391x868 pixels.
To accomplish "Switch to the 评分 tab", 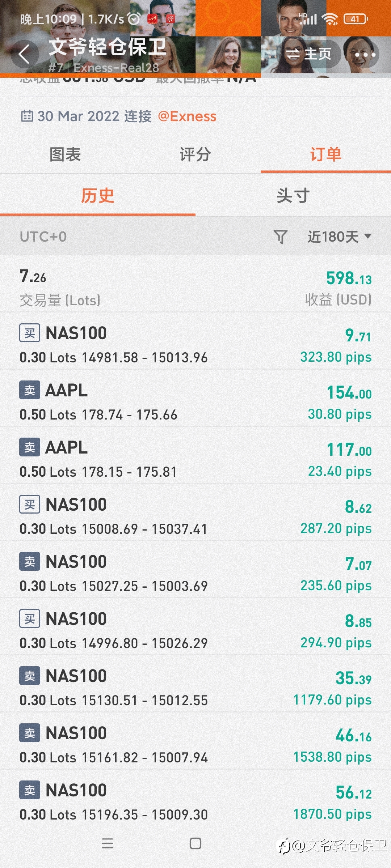I will tap(195, 154).
